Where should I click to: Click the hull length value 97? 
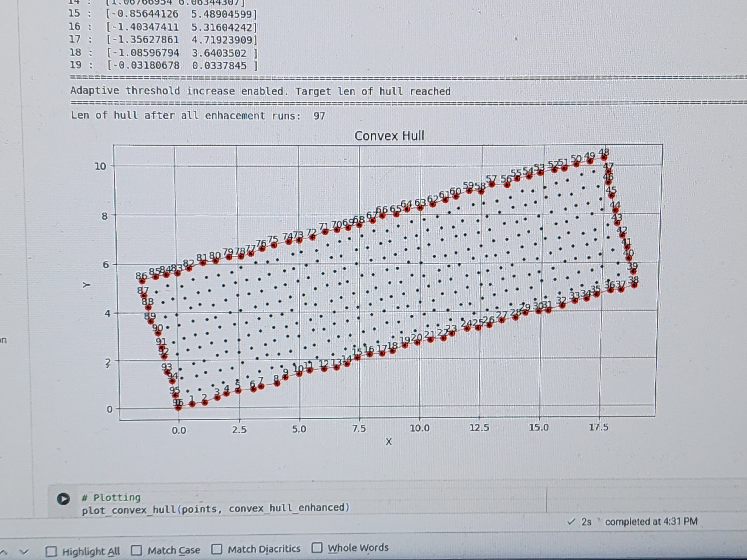coord(319,116)
